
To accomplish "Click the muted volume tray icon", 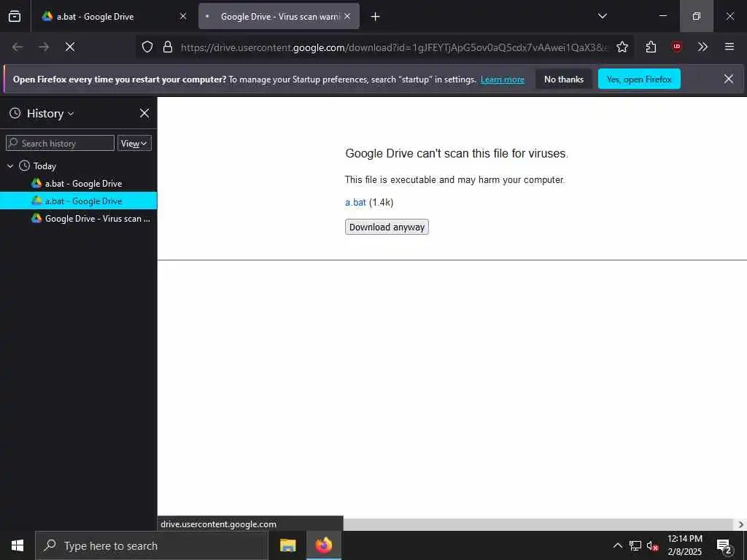I will point(653,545).
